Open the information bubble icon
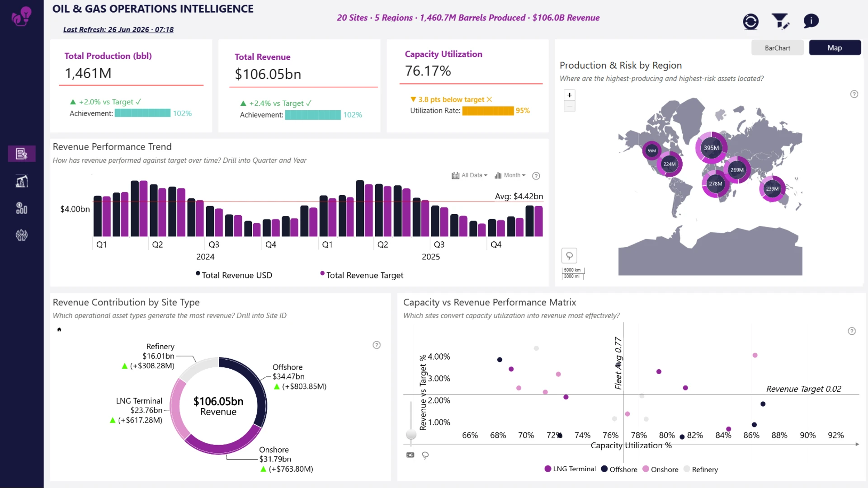This screenshot has width=868, height=488. point(811,21)
